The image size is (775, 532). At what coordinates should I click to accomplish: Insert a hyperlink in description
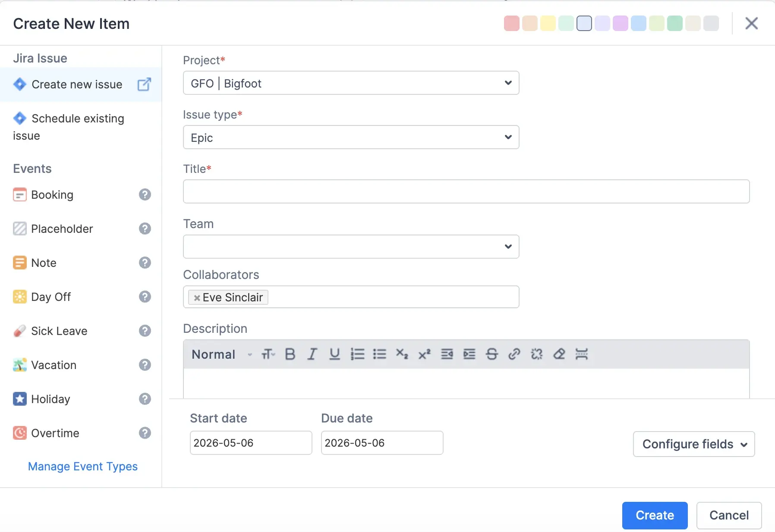pos(514,354)
